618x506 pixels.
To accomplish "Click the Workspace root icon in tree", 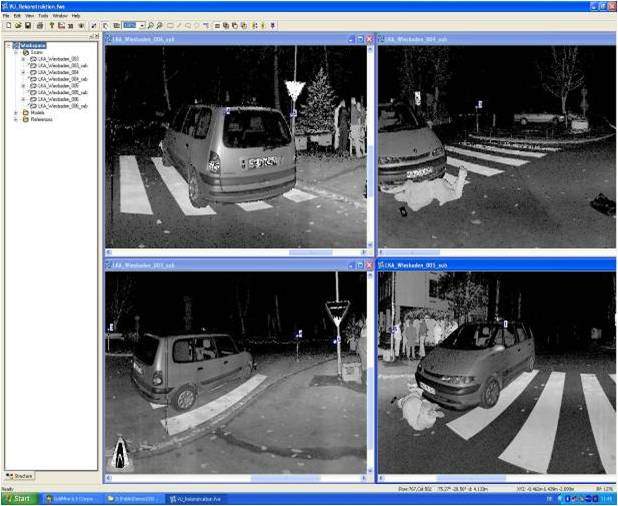I will [x=16, y=45].
